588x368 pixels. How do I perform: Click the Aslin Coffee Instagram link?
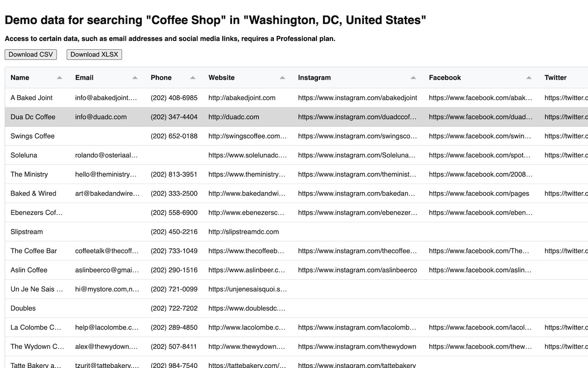(x=357, y=270)
